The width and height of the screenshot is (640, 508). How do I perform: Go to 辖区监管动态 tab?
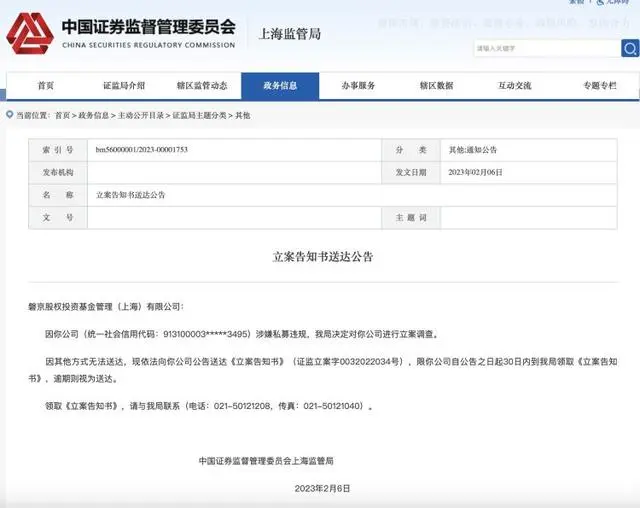202,86
